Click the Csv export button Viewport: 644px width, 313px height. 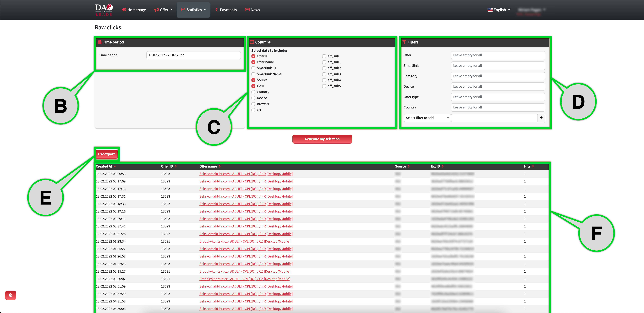[x=106, y=154]
